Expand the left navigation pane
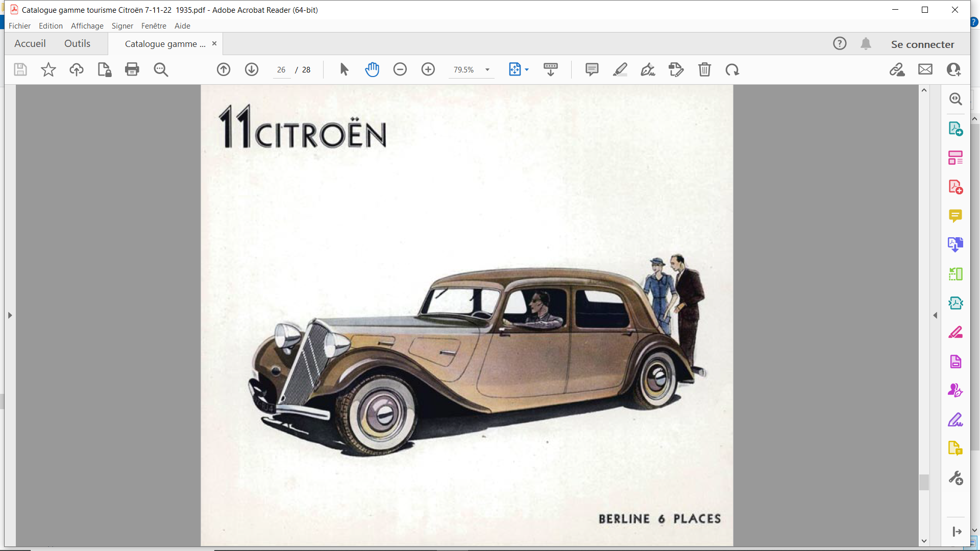The width and height of the screenshot is (980, 551). [10, 315]
